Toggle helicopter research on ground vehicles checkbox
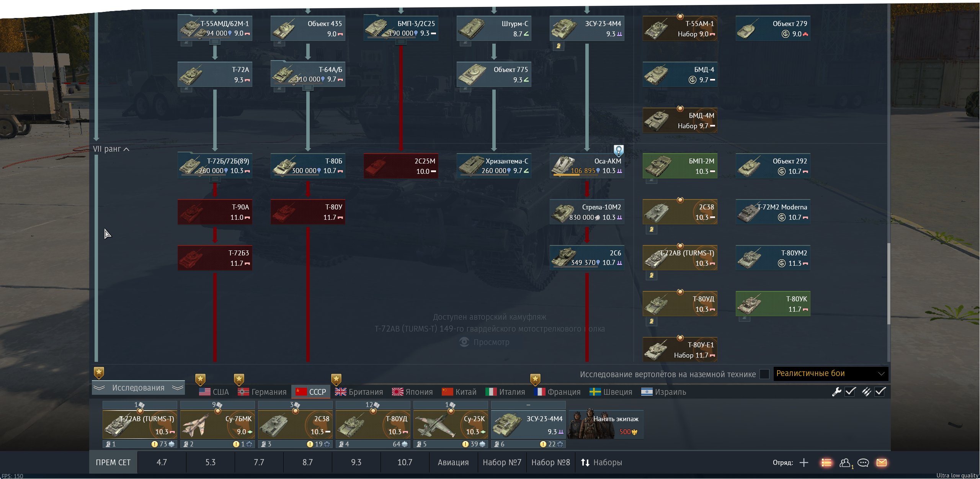 tap(764, 374)
